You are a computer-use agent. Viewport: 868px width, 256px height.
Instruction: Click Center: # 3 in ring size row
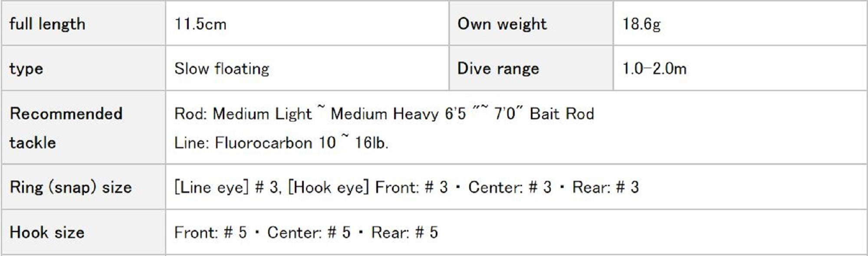(510, 187)
